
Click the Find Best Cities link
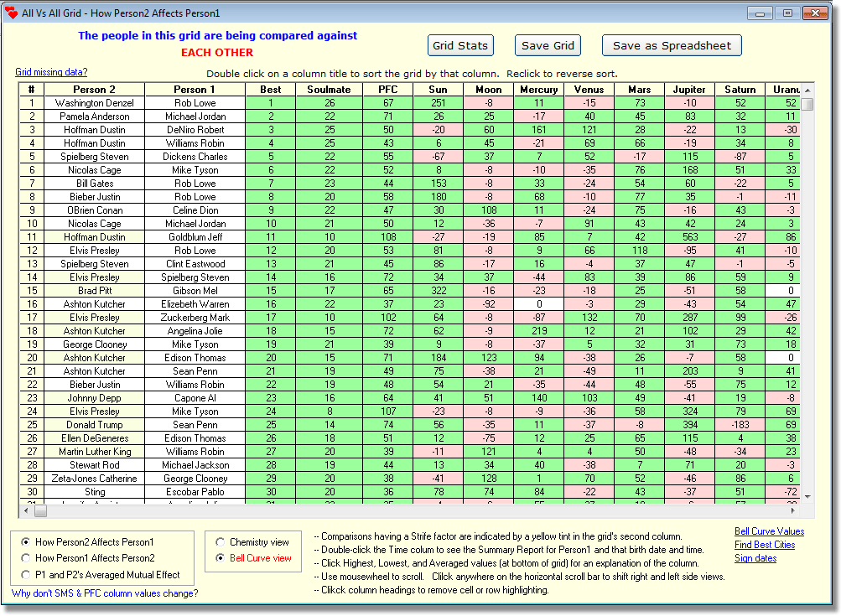(x=765, y=545)
